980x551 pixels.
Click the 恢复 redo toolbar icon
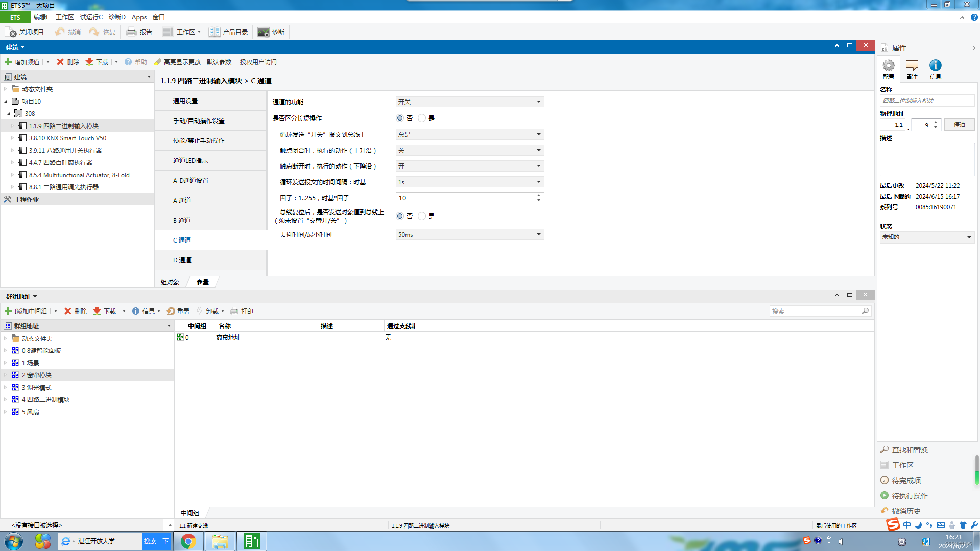pos(94,32)
